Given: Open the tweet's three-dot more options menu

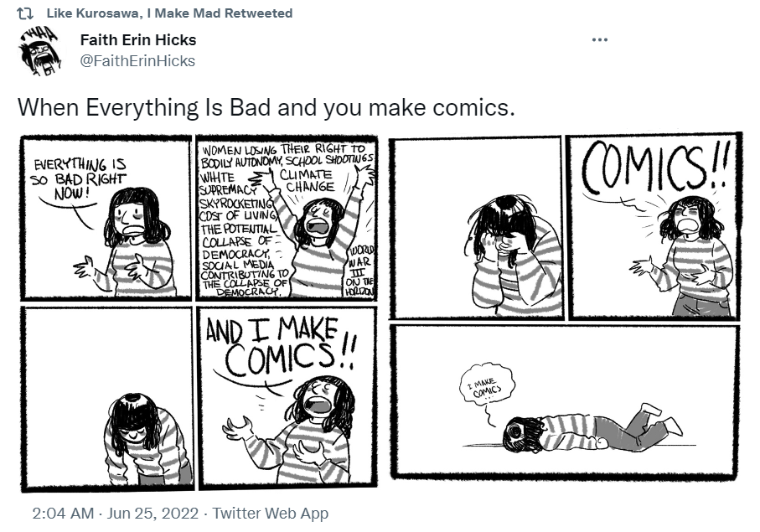Looking at the screenshot, I should [600, 39].
